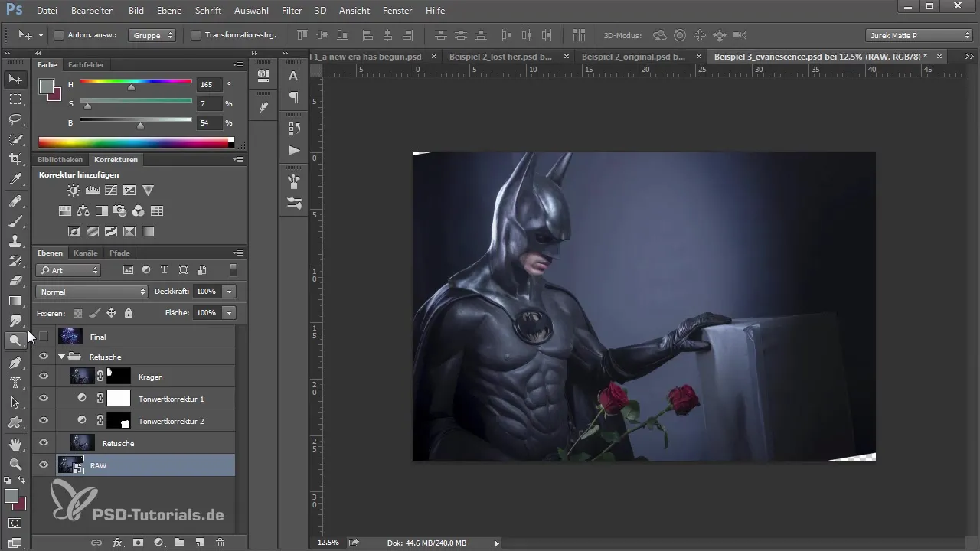Open the status bar info arrow menu
The width and height of the screenshot is (980, 551).
(x=496, y=543)
